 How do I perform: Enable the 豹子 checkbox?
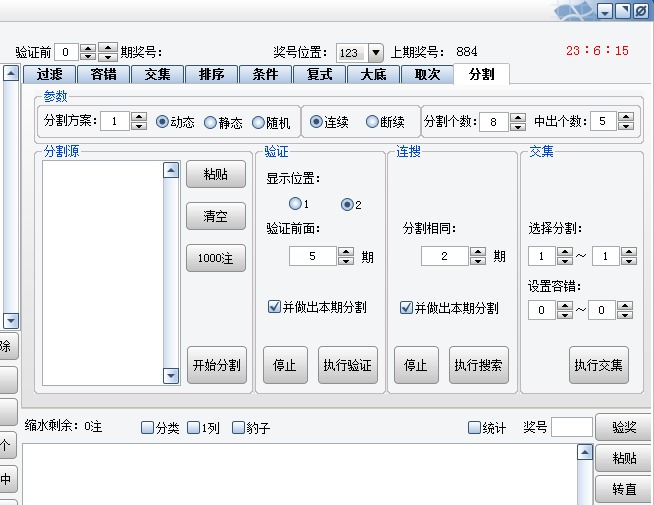pyautogui.click(x=238, y=428)
